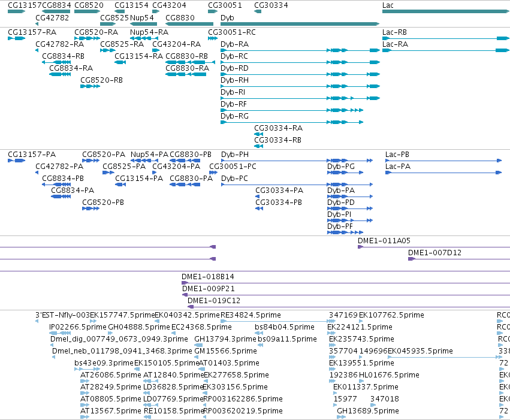Open protein label Dyb-PD
The width and height of the screenshot is (510, 420).
(x=340, y=203)
